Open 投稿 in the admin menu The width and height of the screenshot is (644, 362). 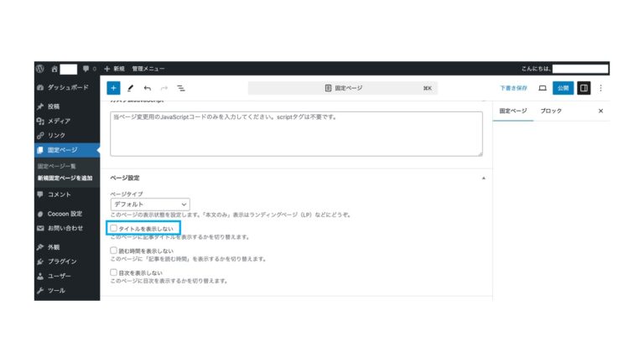pos(67,106)
